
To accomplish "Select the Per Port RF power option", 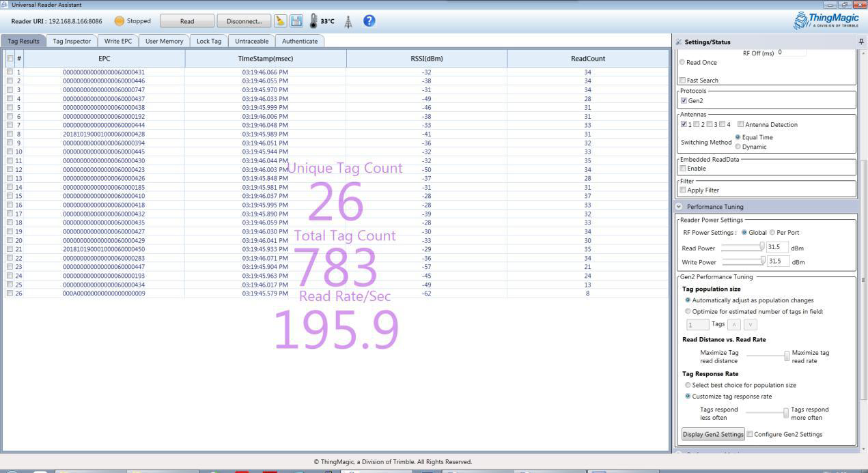I will [x=772, y=233].
